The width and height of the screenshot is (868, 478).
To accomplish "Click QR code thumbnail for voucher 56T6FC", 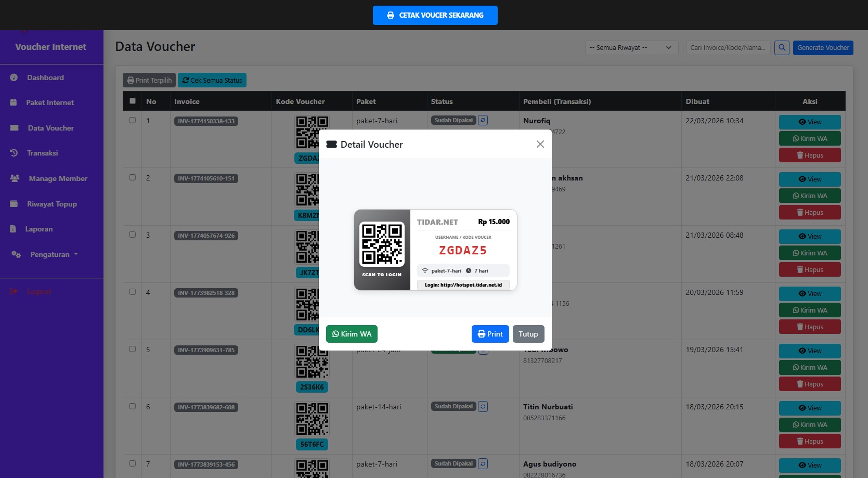I will (x=312, y=419).
